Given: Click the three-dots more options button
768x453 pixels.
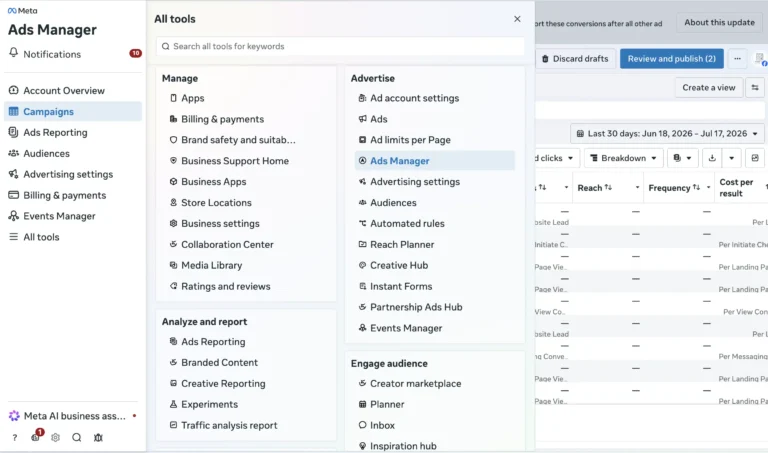Looking at the screenshot, I should [737, 59].
